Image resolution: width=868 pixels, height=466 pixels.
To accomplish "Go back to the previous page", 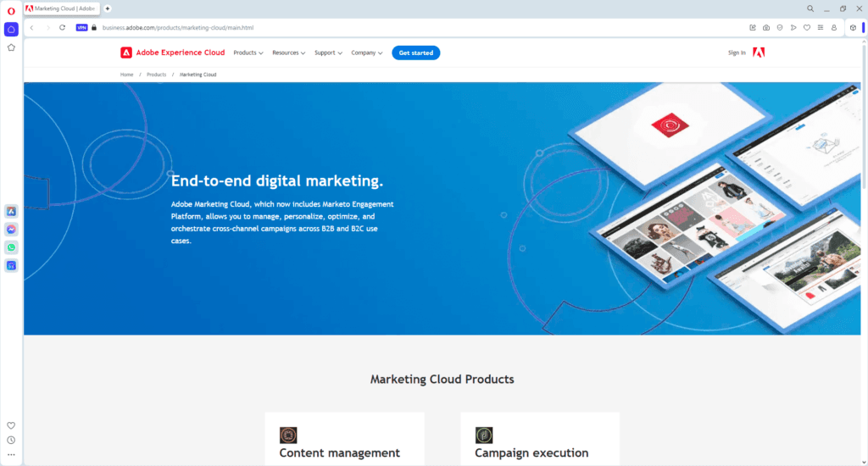I will (x=32, y=28).
